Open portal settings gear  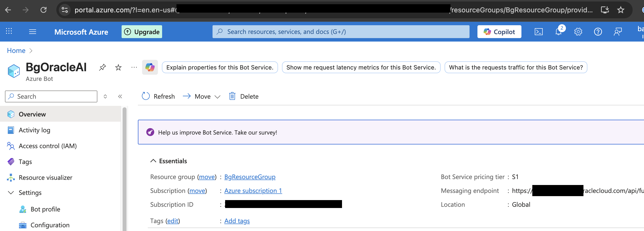tap(578, 32)
